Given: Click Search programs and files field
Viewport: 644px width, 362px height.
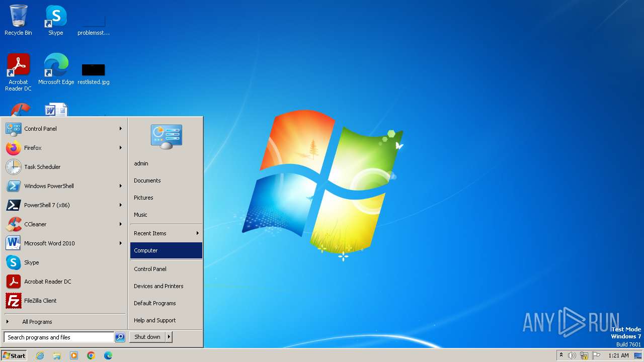Looking at the screenshot, I should 59,337.
